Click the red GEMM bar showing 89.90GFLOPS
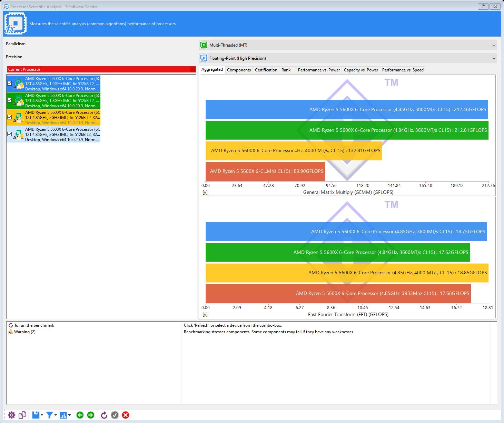 click(x=265, y=171)
